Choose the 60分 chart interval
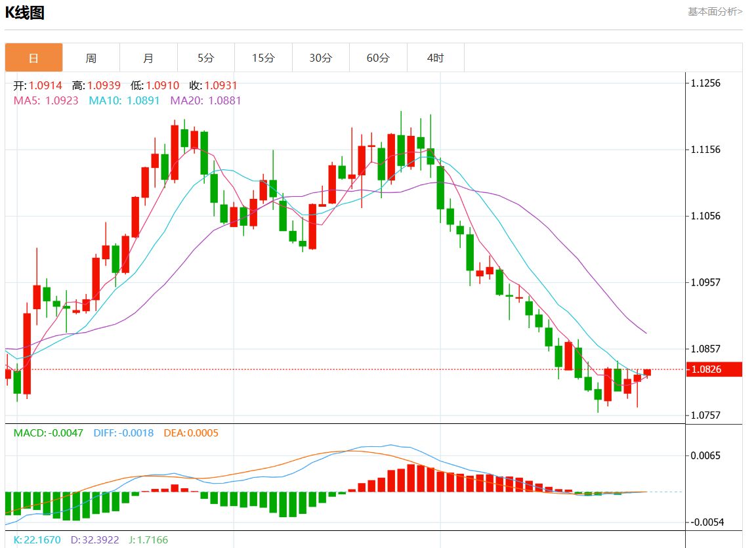The image size is (756, 548). pos(378,58)
